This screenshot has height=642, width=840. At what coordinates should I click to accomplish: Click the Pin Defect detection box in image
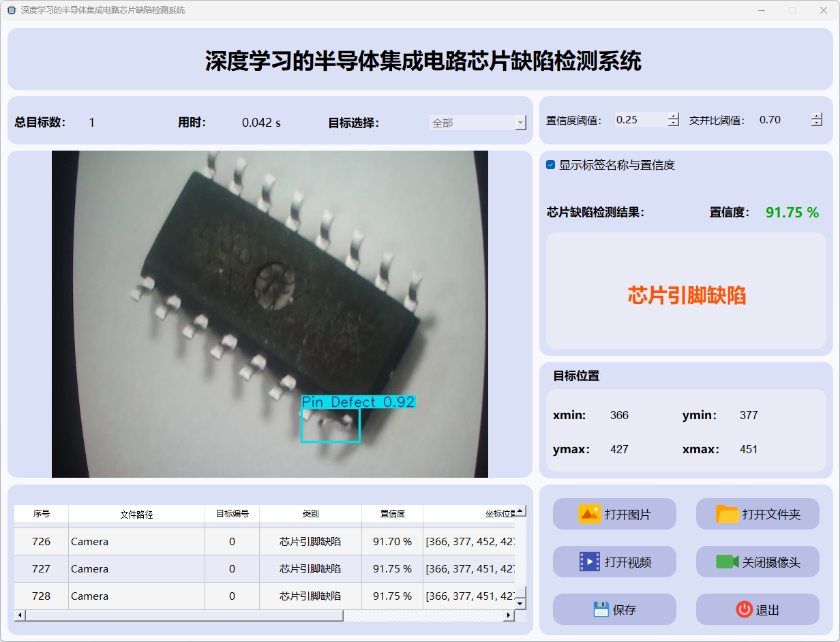[331, 425]
